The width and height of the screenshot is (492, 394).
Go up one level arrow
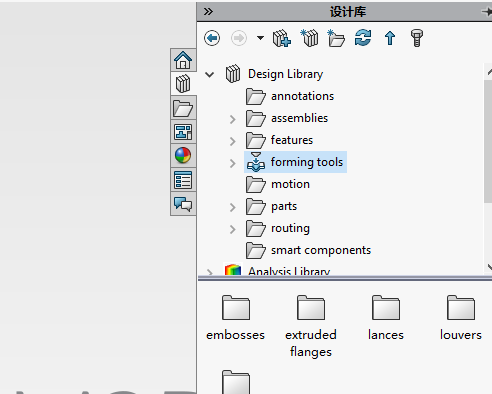click(390, 38)
